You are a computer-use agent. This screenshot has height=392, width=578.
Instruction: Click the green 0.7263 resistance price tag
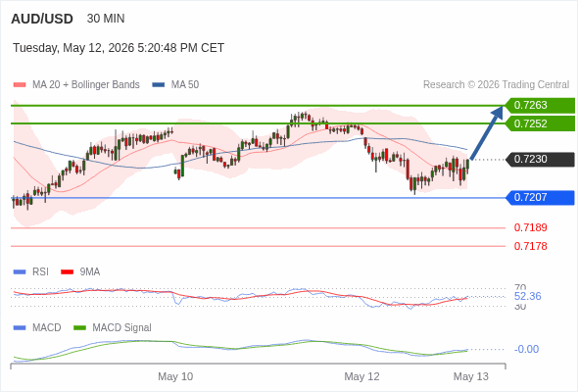540,106
